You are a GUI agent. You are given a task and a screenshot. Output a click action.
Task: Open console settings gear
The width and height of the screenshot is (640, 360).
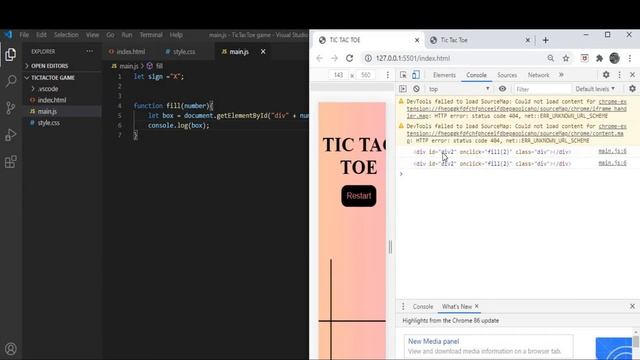(x=632, y=89)
